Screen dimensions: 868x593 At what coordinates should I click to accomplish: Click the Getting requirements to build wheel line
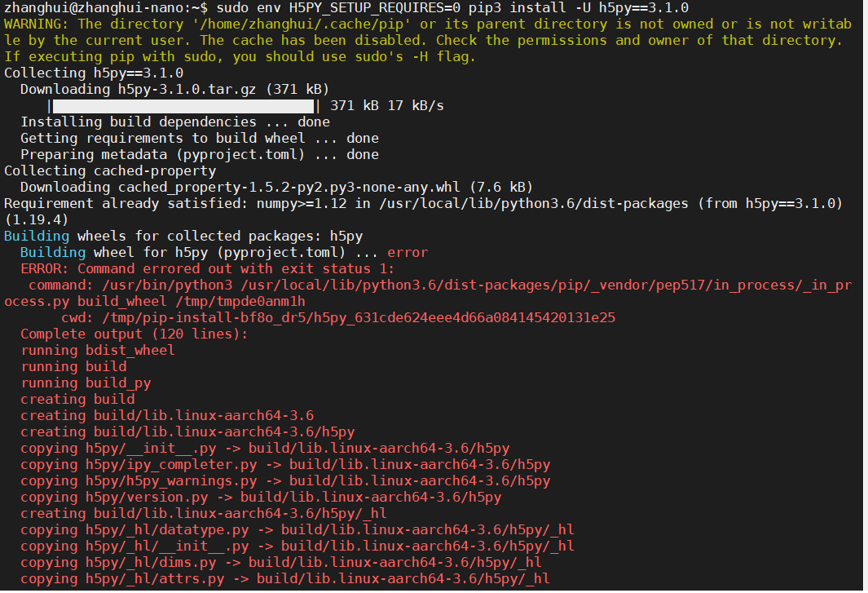coord(199,139)
